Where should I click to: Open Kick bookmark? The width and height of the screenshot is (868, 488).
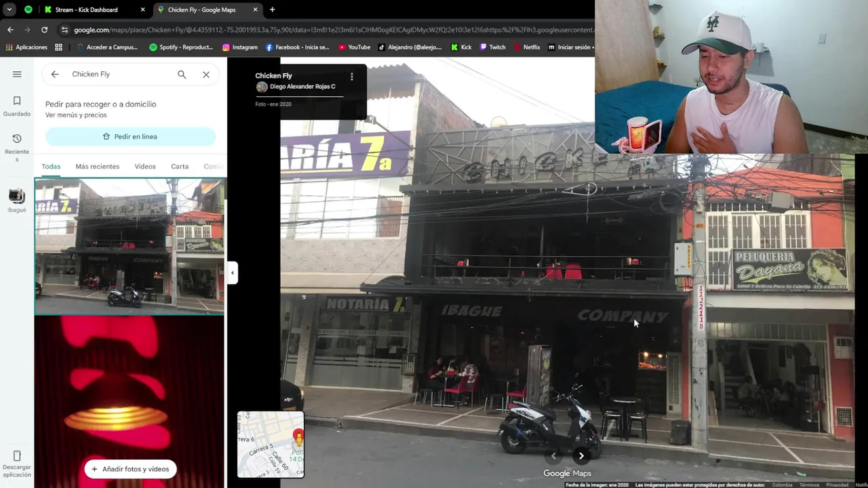click(461, 47)
